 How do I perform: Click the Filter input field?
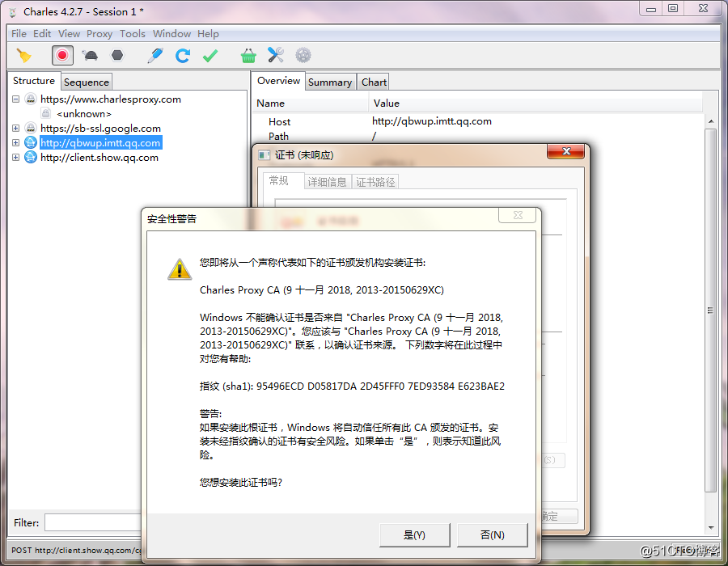[93, 522]
